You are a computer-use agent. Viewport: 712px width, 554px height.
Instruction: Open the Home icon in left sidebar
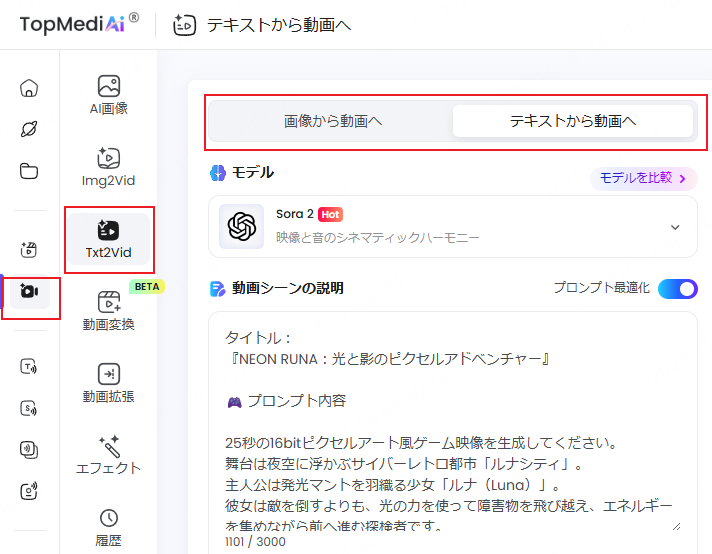pyautogui.click(x=29, y=88)
